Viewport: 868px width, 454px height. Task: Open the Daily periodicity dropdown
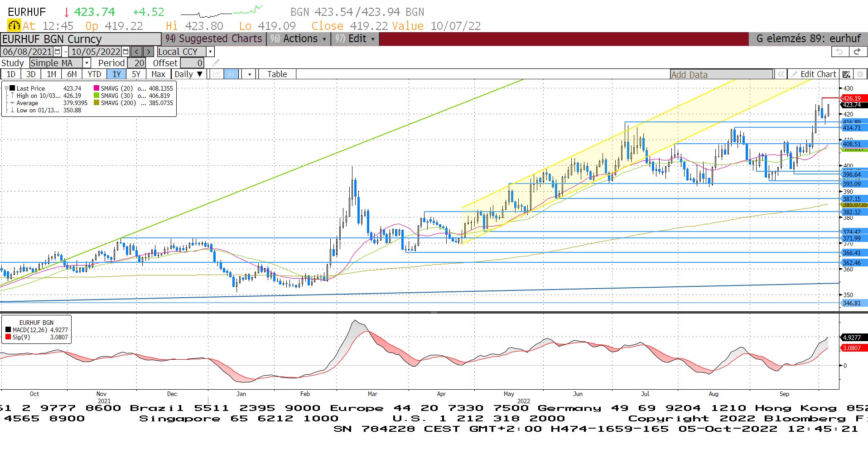point(189,74)
